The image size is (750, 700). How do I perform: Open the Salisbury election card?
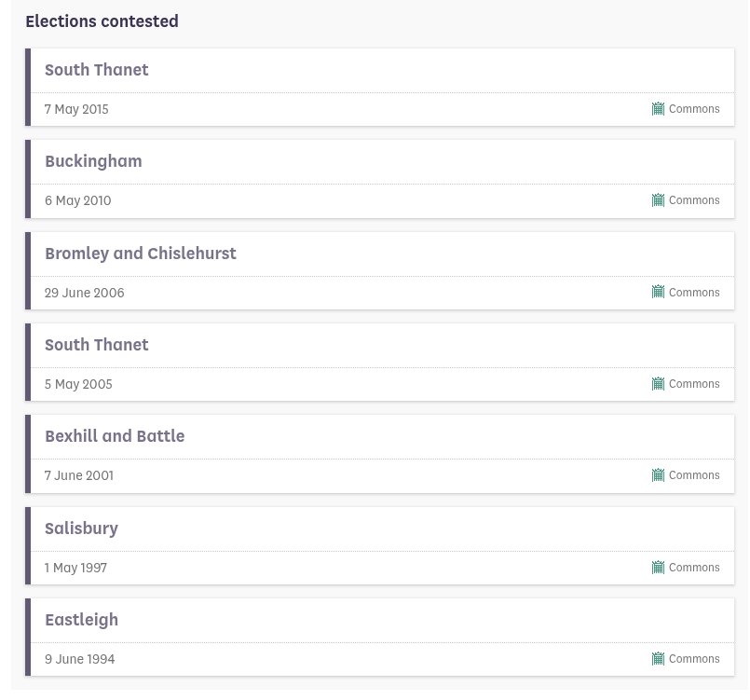pos(380,546)
